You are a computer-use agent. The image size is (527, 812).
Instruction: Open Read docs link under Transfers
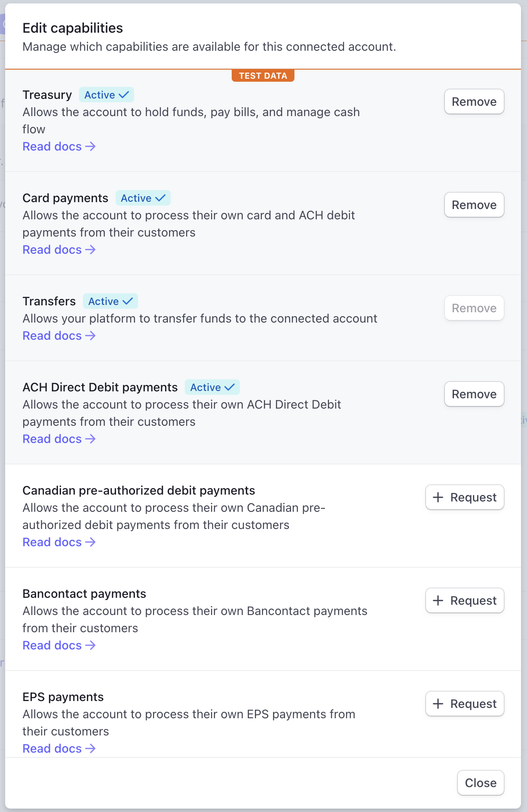pos(59,336)
